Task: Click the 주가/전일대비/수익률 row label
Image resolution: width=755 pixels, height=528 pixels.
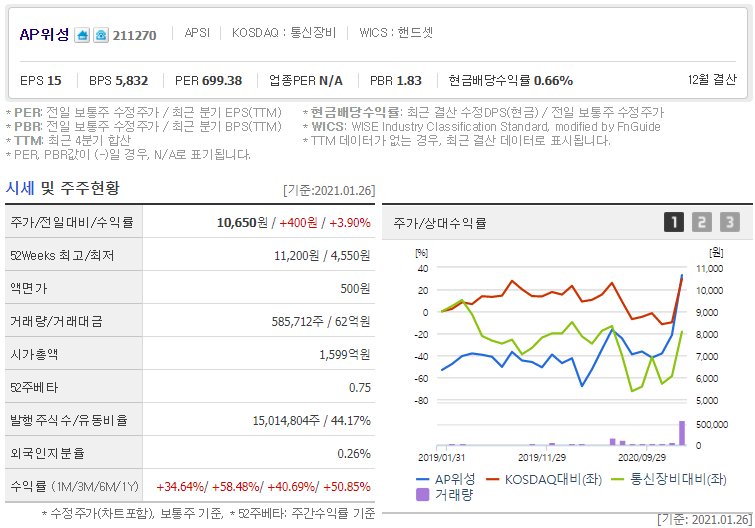Action: (x=72, y=222)
